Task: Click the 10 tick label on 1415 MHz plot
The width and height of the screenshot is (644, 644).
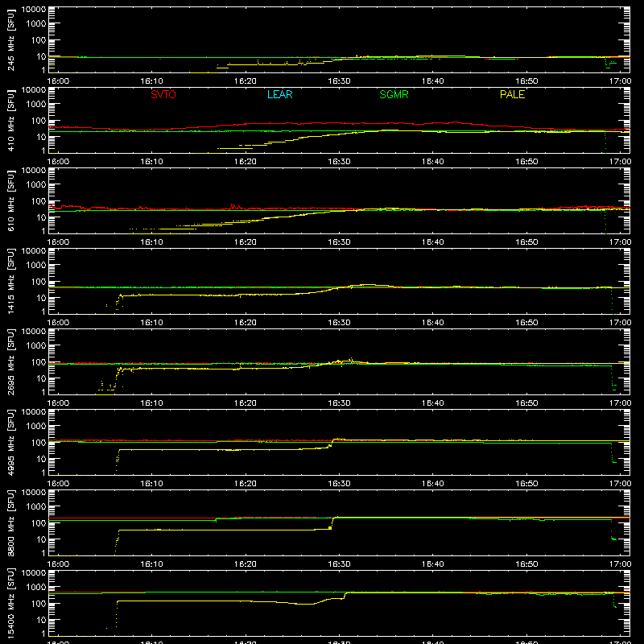Action: pos(41,298)
